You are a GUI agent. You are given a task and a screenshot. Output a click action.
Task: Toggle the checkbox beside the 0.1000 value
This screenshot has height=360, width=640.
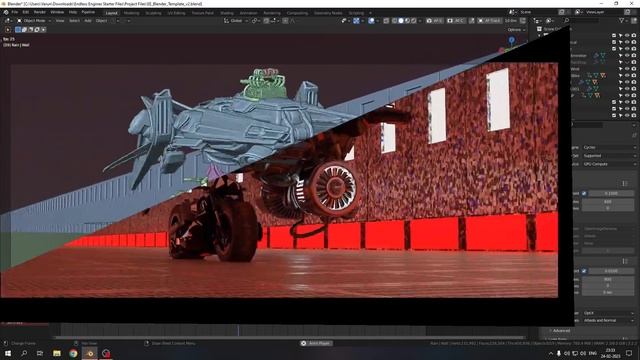(584, 193)
